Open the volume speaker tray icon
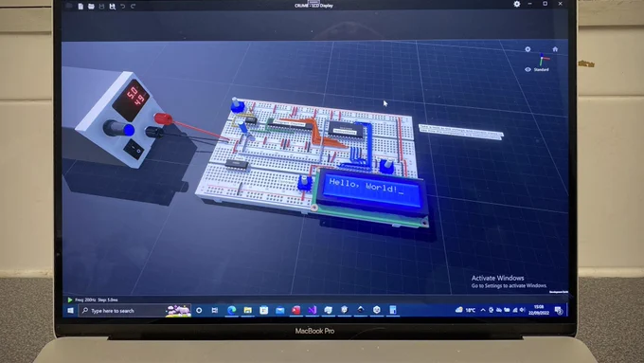Viewport: 644px width, 363px height. pos(523,310)
